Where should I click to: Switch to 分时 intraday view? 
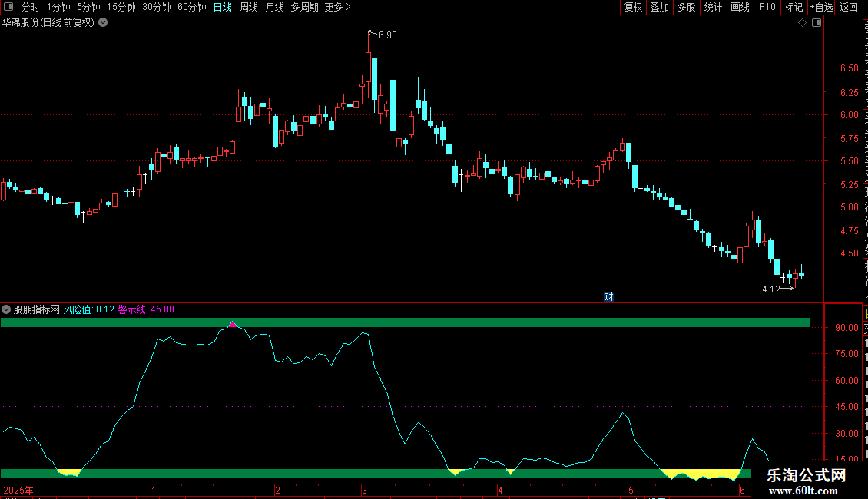point(31,7)
